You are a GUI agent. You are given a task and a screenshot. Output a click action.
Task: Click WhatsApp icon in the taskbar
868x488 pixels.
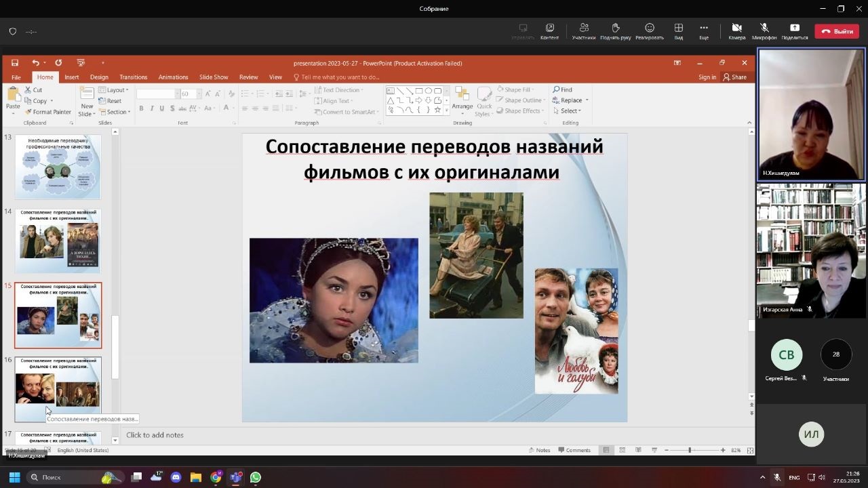pyautogui.click(x=256, y=477)
